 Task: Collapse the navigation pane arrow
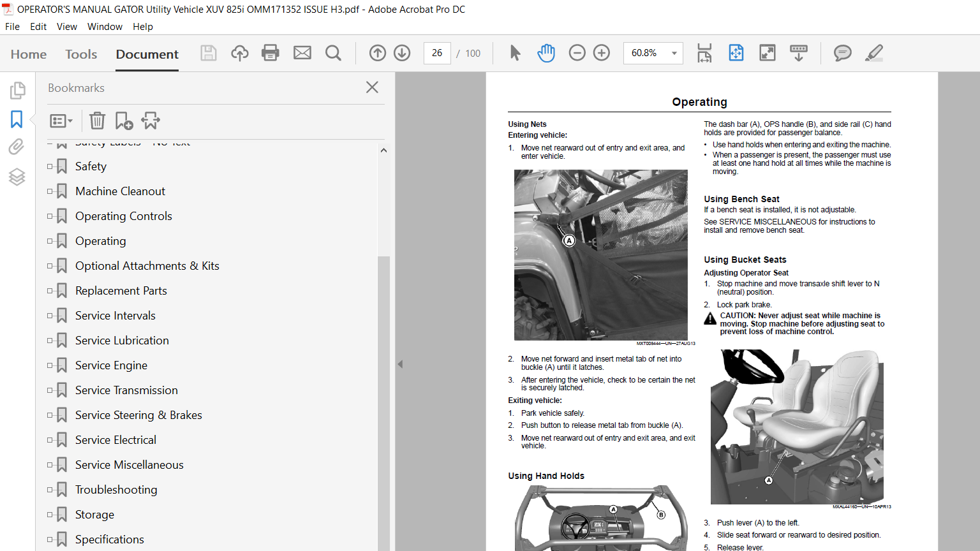pyautogui.click(x=400, y=364)
